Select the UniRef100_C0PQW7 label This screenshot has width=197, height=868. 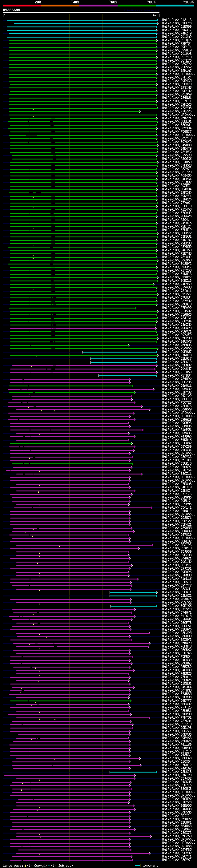click(x=177, y=352)
